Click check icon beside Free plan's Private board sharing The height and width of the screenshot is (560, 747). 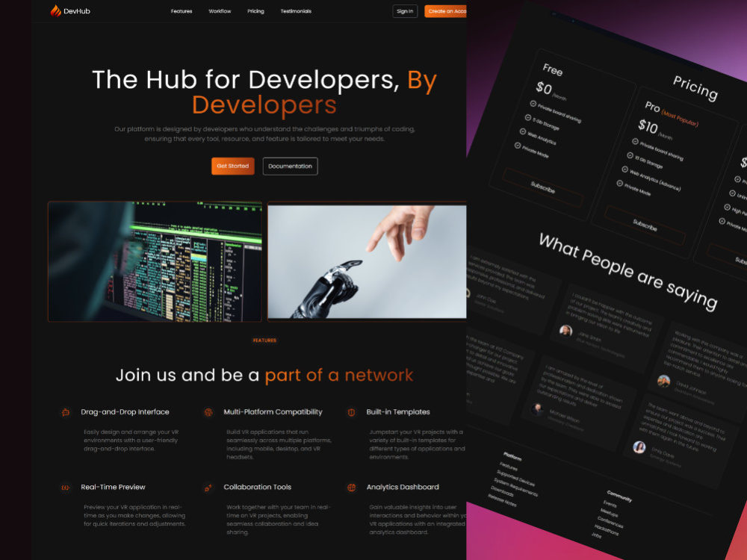pyautogui.click(x=533, y=104)
